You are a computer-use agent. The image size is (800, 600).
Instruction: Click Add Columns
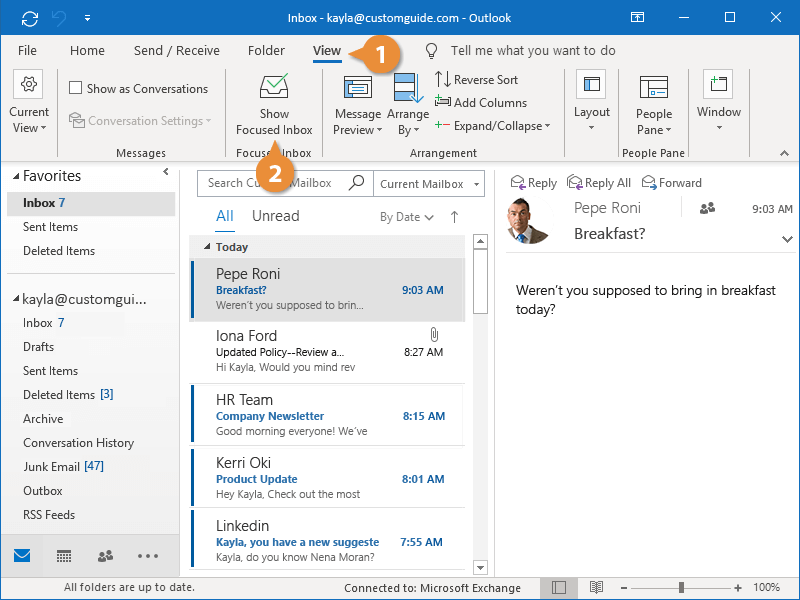pyautogui.click(x=481, y=103)
